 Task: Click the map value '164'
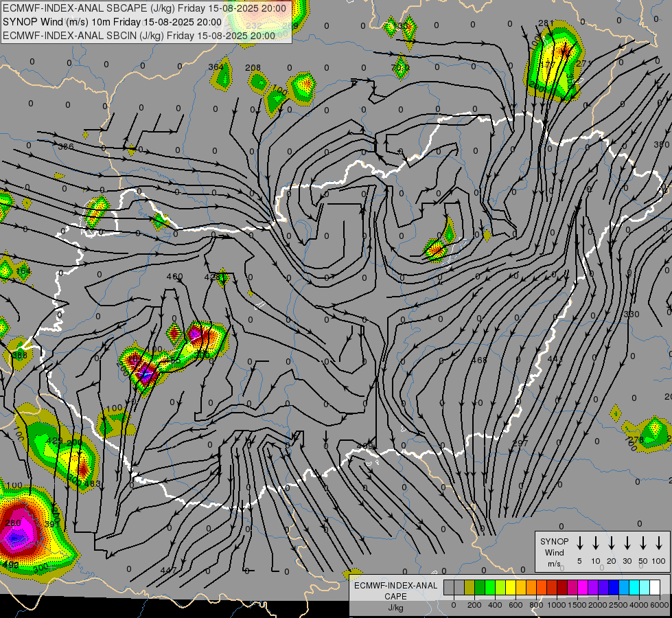click(23, 271)
